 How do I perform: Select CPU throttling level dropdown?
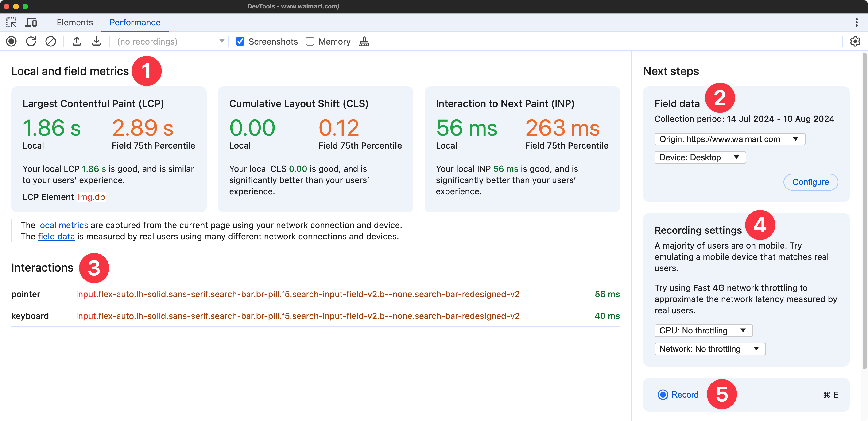tap(703, 330)
